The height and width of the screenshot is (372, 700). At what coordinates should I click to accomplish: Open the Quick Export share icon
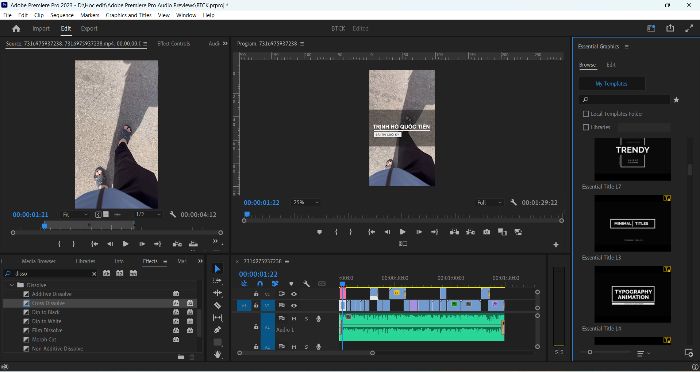[670, 28]
